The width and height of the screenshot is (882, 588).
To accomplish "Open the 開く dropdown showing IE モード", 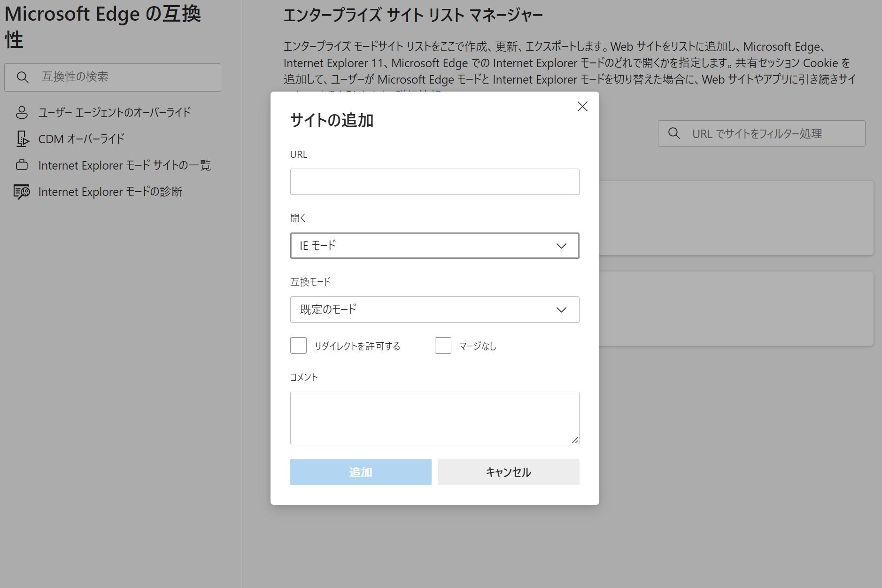I will [x=434, y=246].
